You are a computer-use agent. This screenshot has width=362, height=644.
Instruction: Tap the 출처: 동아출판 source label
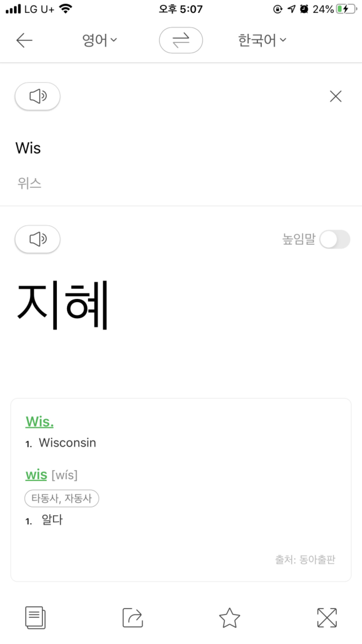(305, 559)
